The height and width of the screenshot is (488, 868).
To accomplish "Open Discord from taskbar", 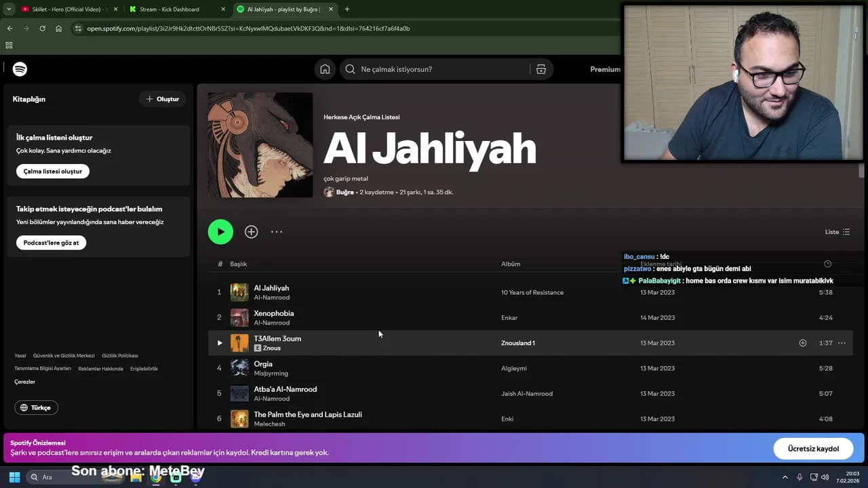I will pyautogui.click(x=196, y=477).
